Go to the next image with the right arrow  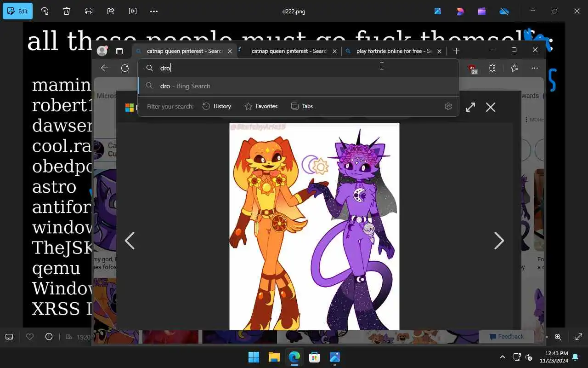click(x=499, y=241)
